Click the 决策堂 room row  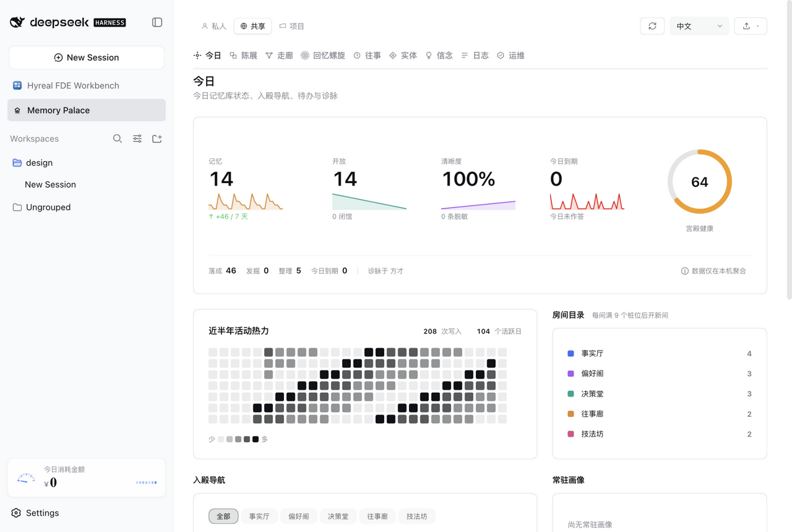[x=660, y=393]
